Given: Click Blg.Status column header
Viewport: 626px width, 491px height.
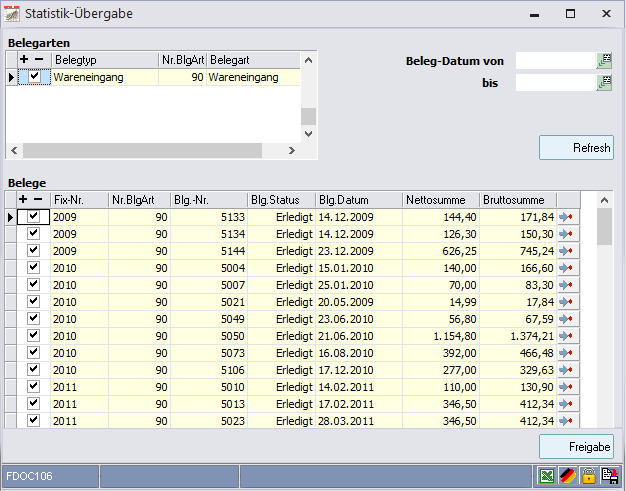Looking at the screenshot, I should [281, 200].
